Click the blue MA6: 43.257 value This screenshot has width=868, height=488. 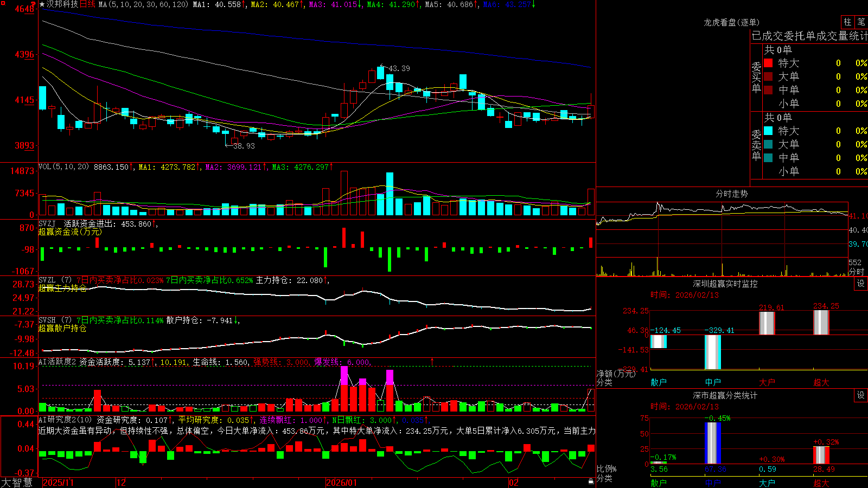click(x=509, y=4)
